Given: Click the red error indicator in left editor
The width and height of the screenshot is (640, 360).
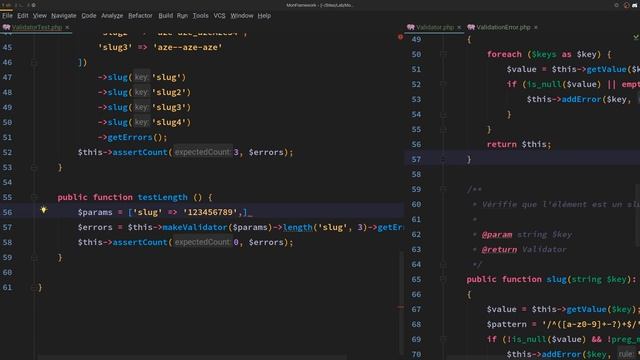Looking at the screenshot, I should coord(400,37).
